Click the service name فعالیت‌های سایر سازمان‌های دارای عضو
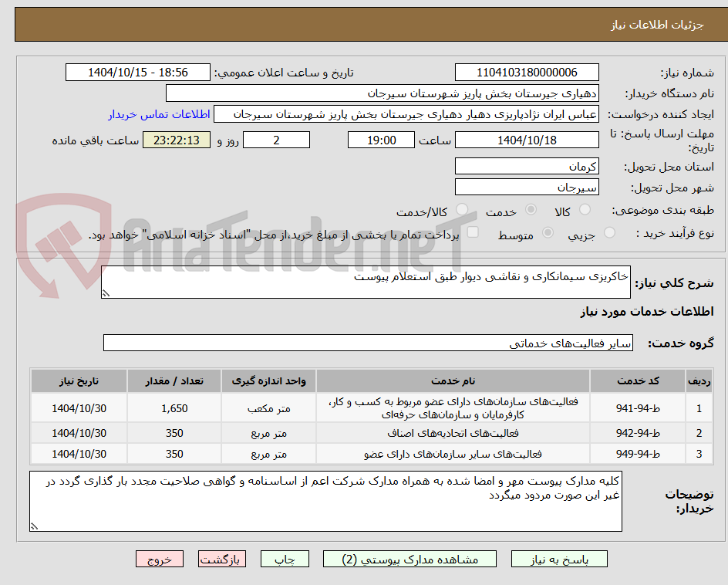The width and height of the screenshot is (728, 585). coord(453,454)
